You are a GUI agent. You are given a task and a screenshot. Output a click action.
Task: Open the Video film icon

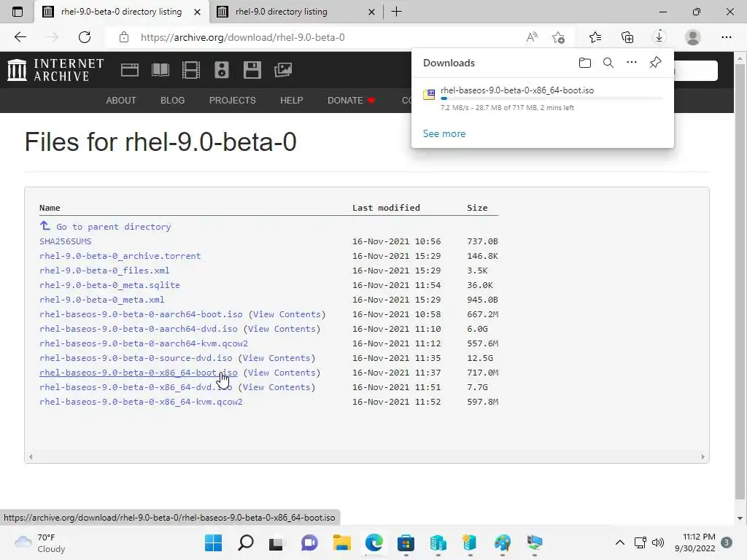pyautogui.click(x=191, y=70)
